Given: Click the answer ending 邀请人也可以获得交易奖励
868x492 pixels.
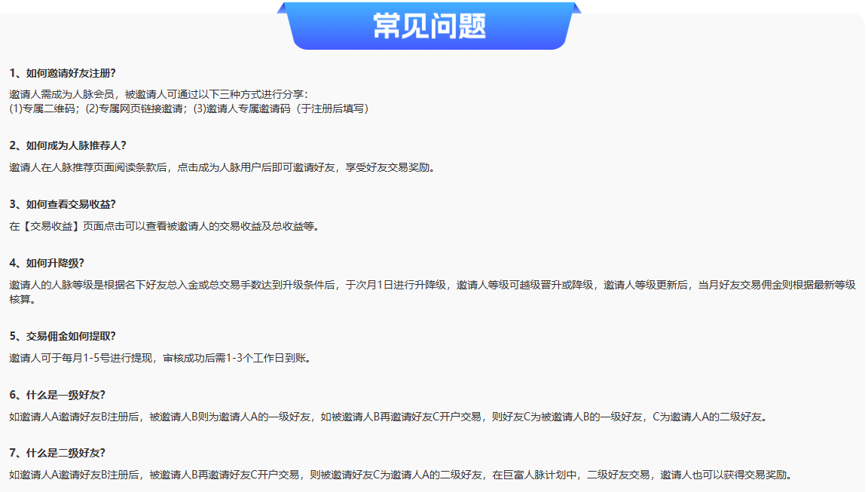Looking at the screenshot, I should (402, 475).
